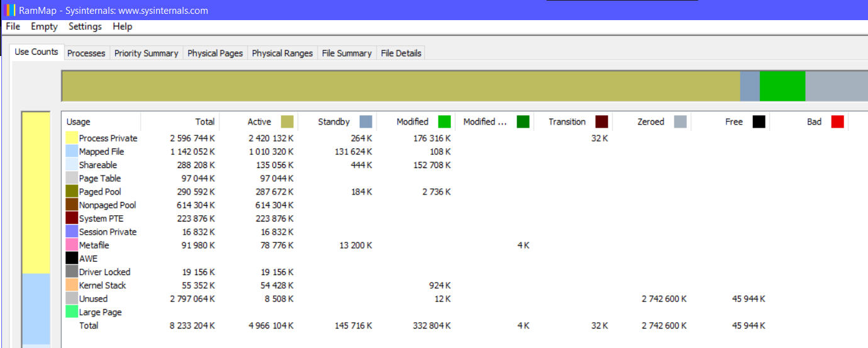Click the RamMap application icon in title bar
Viewport: 868px width, 348px height.
pos(11,10)
